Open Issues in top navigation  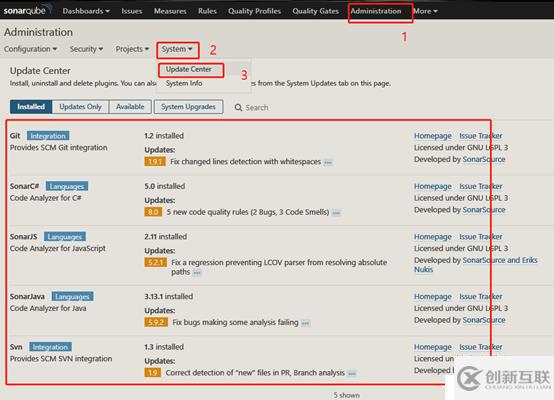pyautogui.click(x=132, y=11)
